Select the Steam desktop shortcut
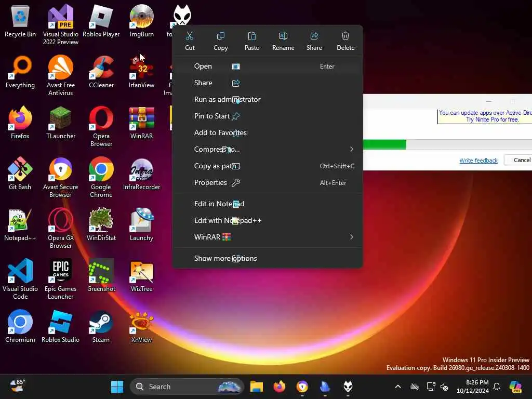 click(x=101, y=327)
